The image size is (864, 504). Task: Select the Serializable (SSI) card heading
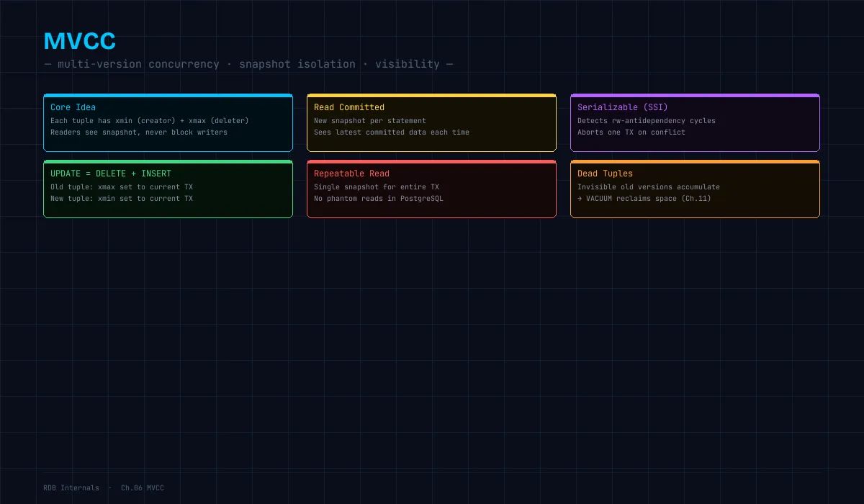tap(623, 107)
